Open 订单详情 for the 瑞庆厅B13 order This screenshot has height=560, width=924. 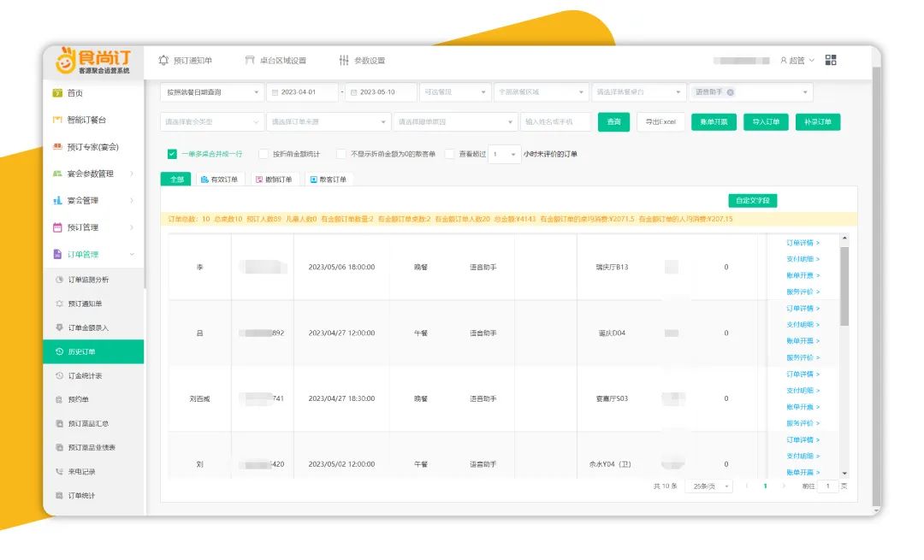pyautogui.click(x=803, y=243)
